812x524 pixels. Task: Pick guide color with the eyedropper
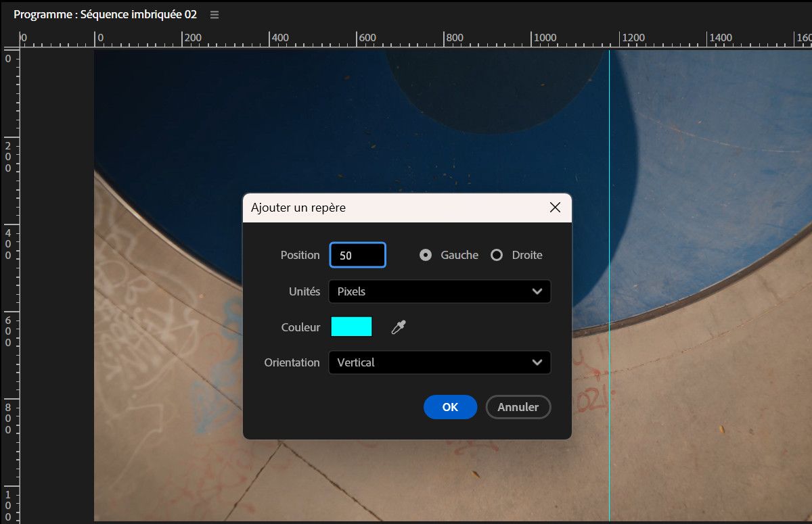[399, 327]
